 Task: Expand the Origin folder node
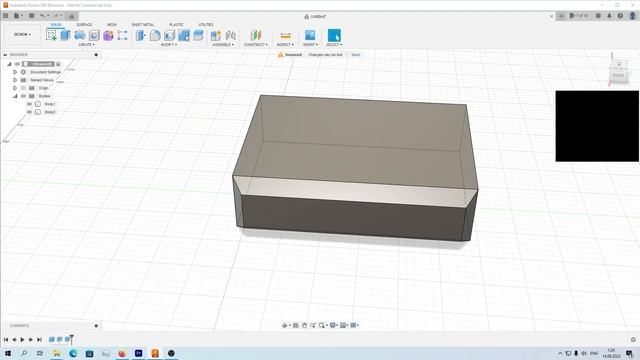(x=15, y=88)
